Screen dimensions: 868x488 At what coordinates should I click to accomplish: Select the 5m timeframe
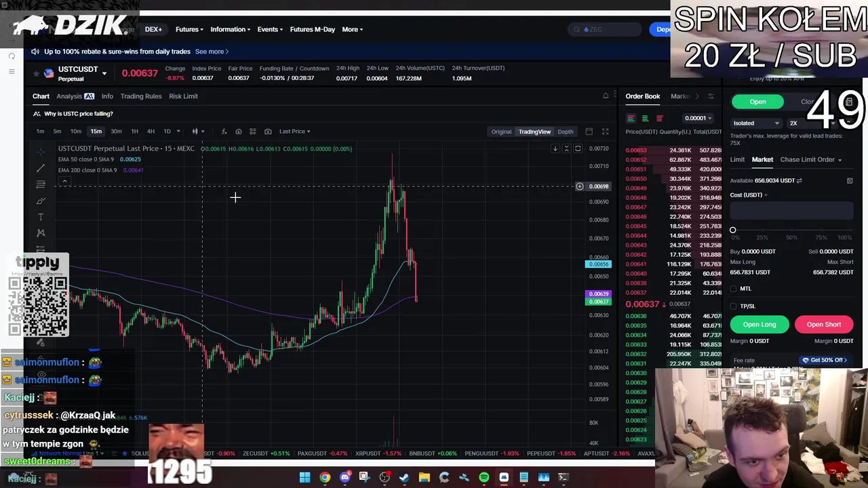pos(57,131)
